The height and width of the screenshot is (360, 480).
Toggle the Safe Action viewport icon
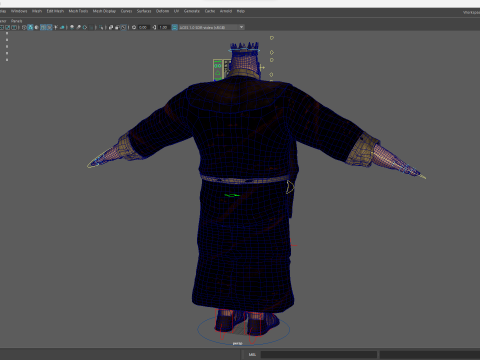[x=8, y=27]
